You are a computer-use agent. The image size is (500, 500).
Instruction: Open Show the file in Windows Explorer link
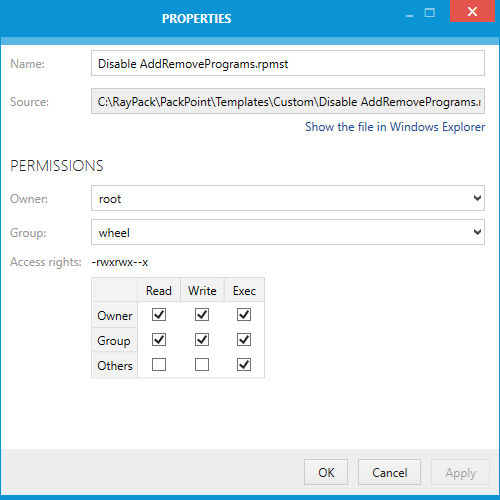coord(395,127)
